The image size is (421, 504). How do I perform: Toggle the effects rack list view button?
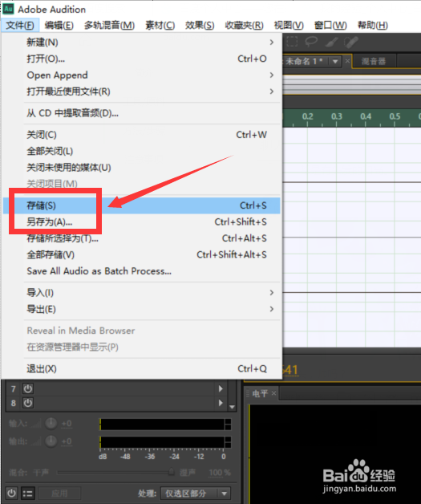(x=27, y=493)
